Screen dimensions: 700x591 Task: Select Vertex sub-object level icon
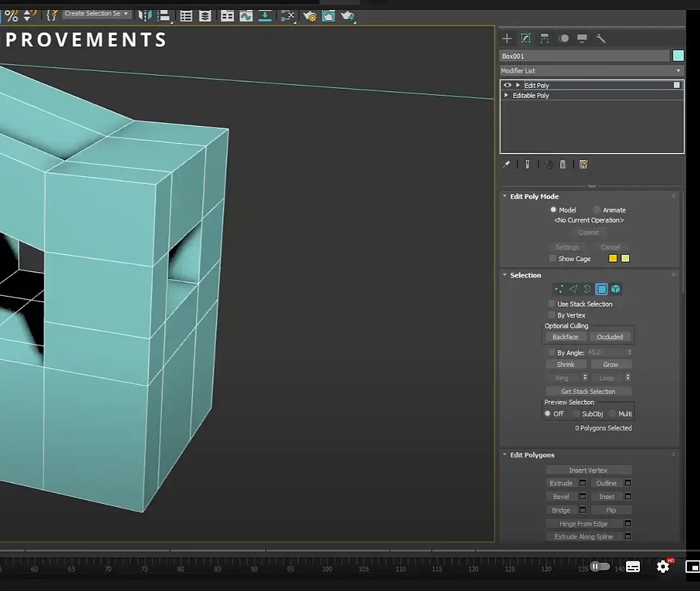[x=559, y=289]
